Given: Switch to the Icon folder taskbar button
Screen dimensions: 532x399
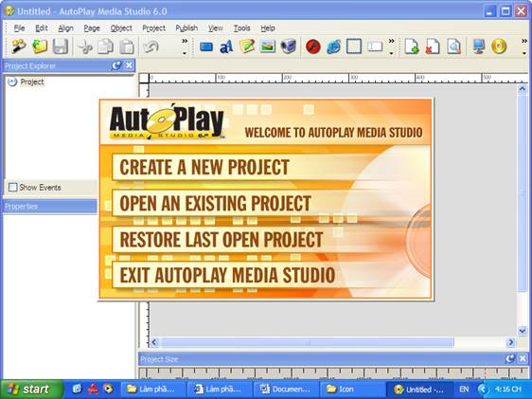Looking at the screenshot, I should point(351,390).
